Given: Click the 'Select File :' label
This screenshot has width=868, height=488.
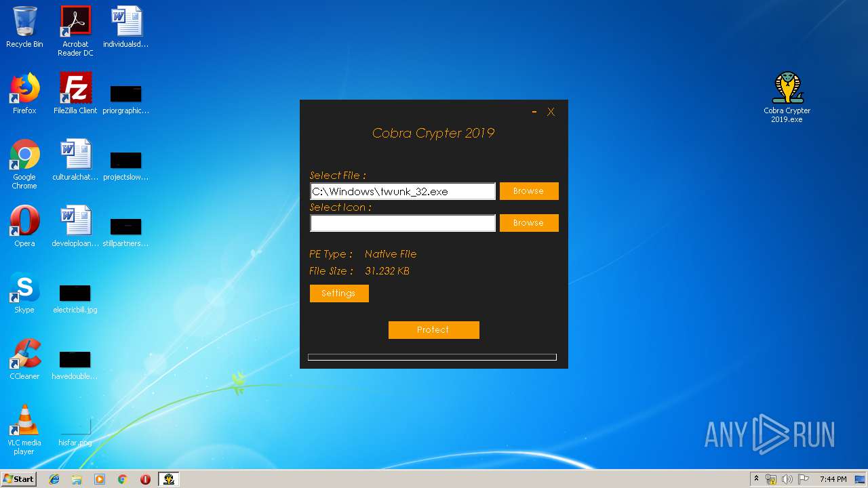Looking at the screenshot, I should coord(338,176).
